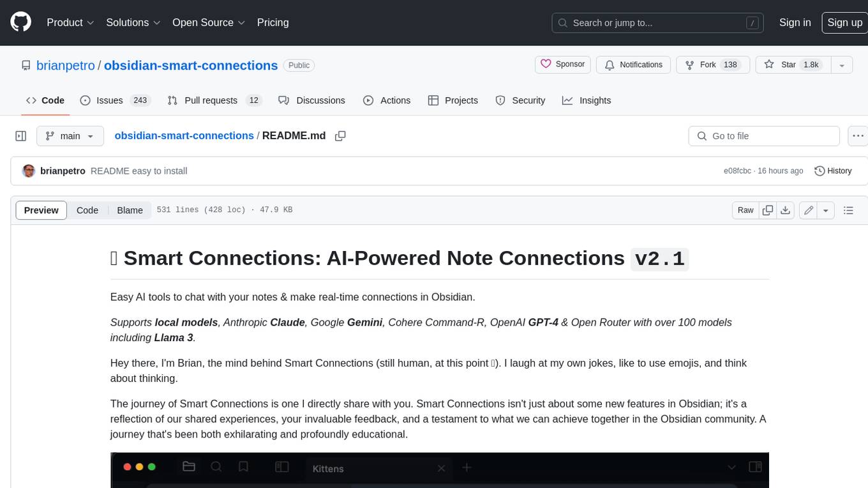Open the file History
Image resolution: width=868 pixels, height=488 pixels.
(x=833, y=171)
